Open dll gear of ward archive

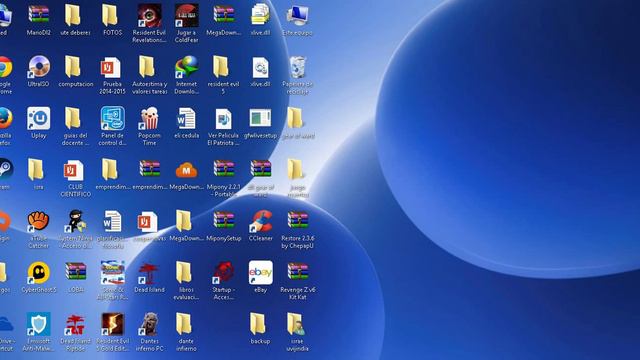[x=261, y=169]
